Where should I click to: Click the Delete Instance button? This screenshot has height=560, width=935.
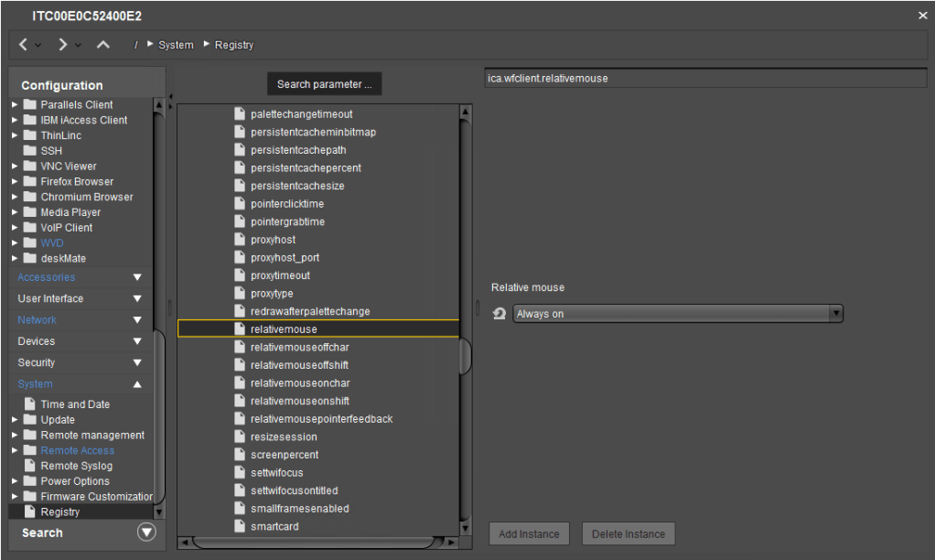coord(628,534)
